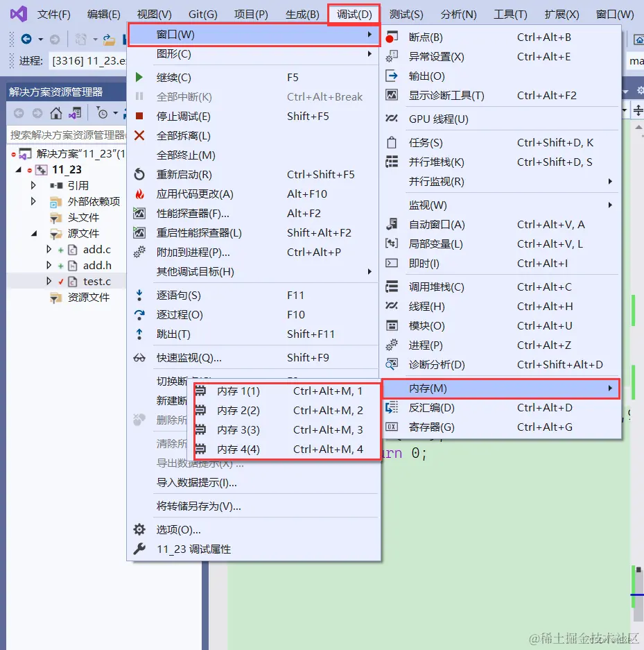
Task: Click the Parallel Stacks icon
Action: (392, 162)
